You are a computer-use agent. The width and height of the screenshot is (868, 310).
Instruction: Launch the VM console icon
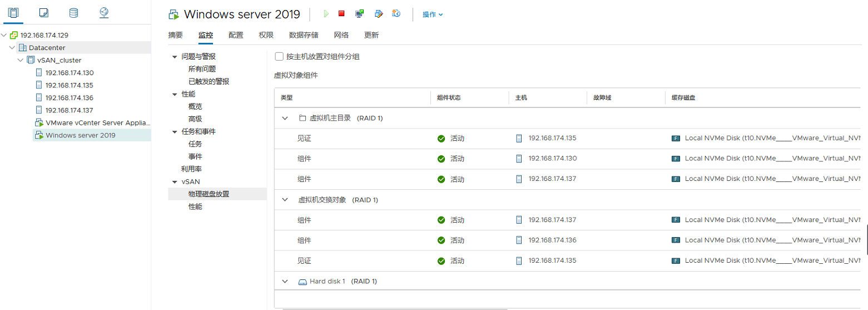360,14
